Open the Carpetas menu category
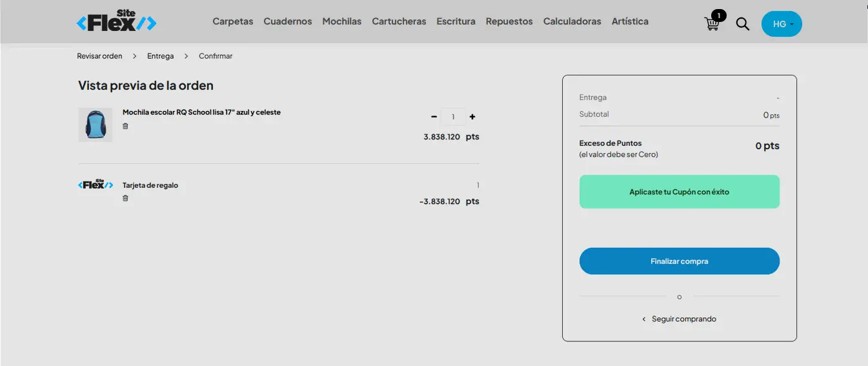 (233, 21)
